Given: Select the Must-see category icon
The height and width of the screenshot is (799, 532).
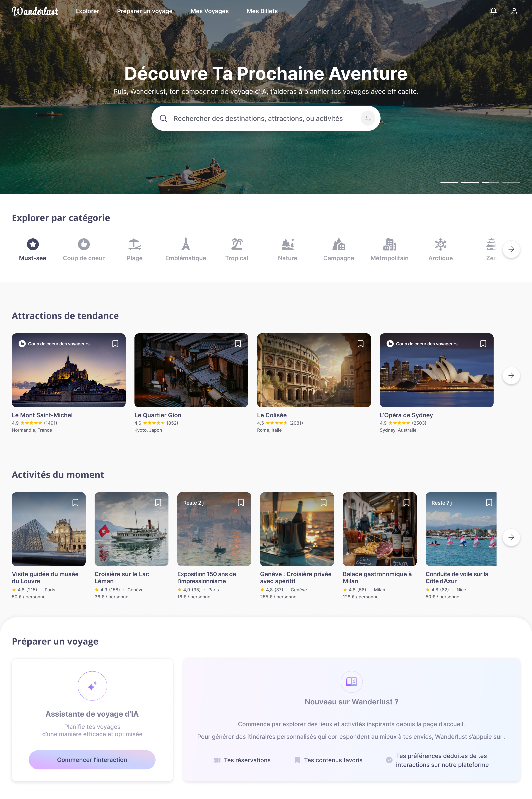Looking at the screenshot, I should [x=33, y=244].
